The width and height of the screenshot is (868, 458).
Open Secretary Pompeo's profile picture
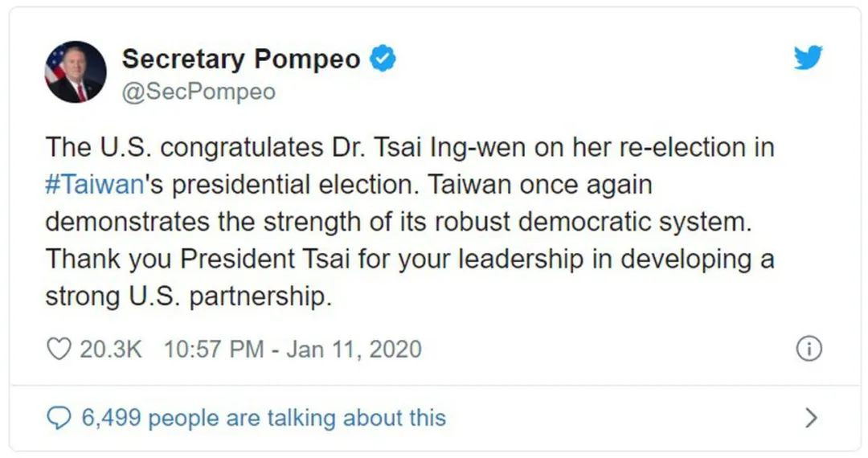coord(76,72)
